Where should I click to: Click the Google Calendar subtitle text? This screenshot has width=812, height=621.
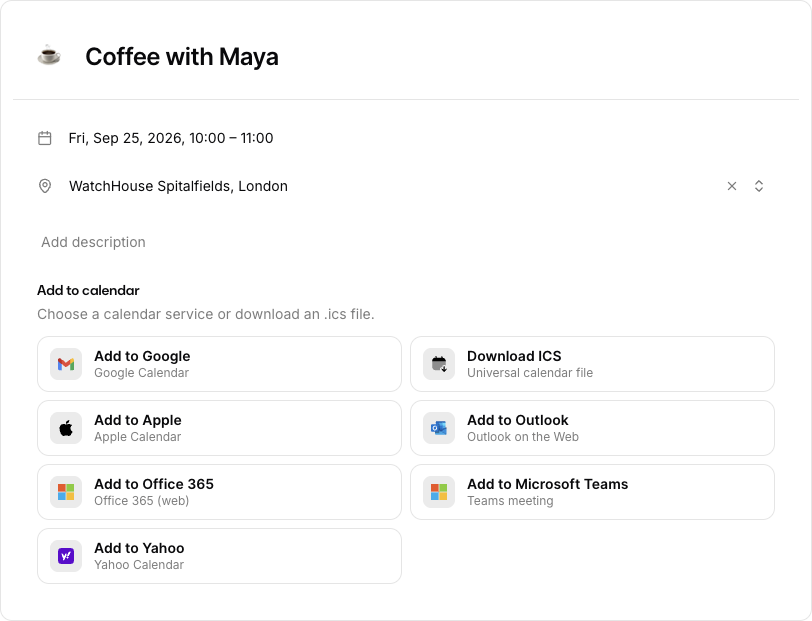pos(141,373)
